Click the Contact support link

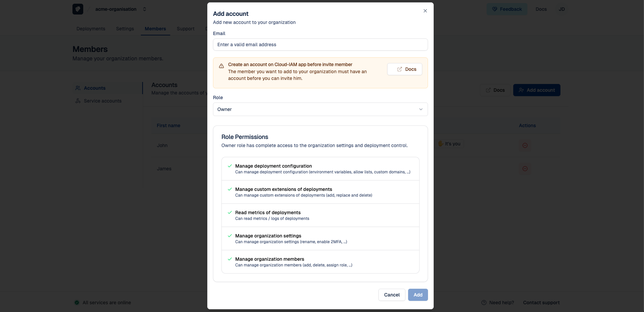coord(541,303)
